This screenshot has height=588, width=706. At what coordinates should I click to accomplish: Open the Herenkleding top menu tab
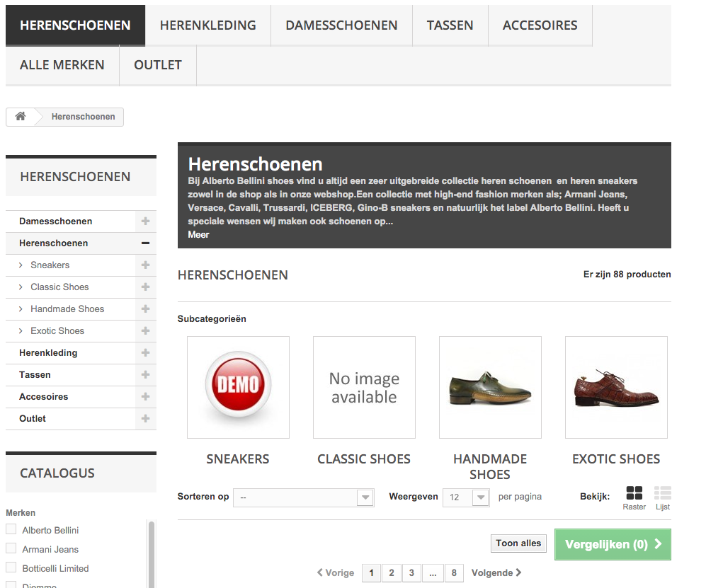coord(208,25)
